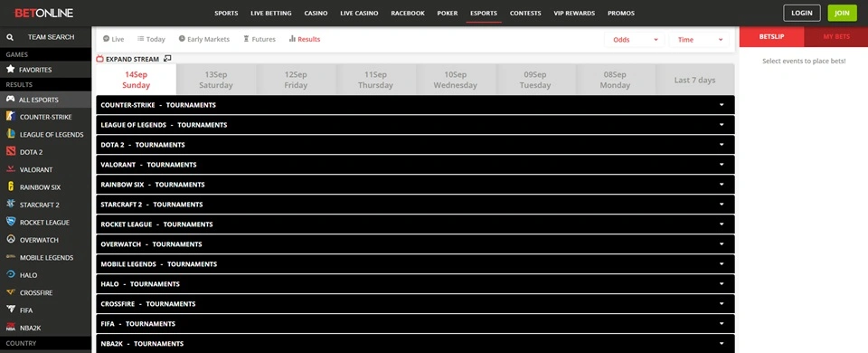Click the pop-out icon beside Expand Stream
Screen dimensions: 868x353
(x=168, y=58)
